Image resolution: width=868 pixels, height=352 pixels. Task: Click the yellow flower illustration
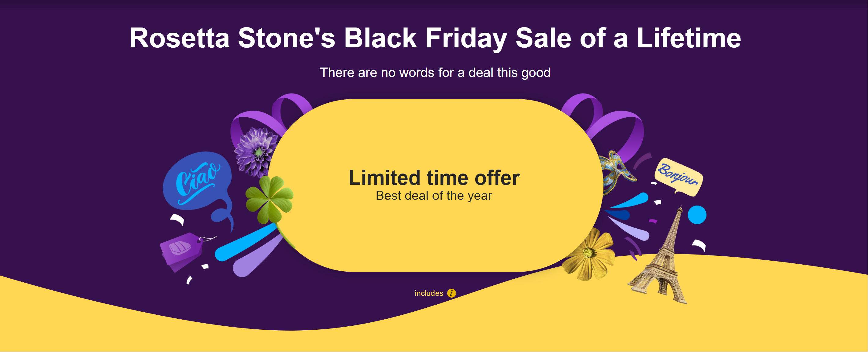(x=588, y=254)
